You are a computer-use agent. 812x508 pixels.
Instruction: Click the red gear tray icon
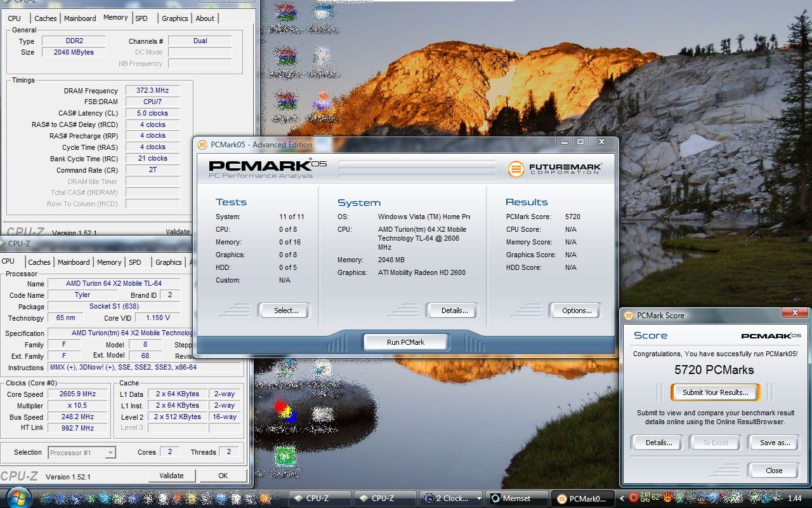632,498
